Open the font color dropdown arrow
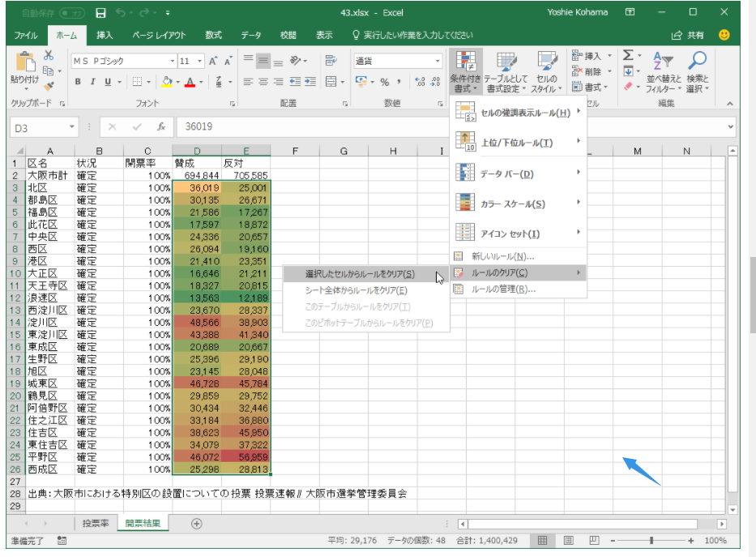Screen dimensions: 756x557 point(201,82)
